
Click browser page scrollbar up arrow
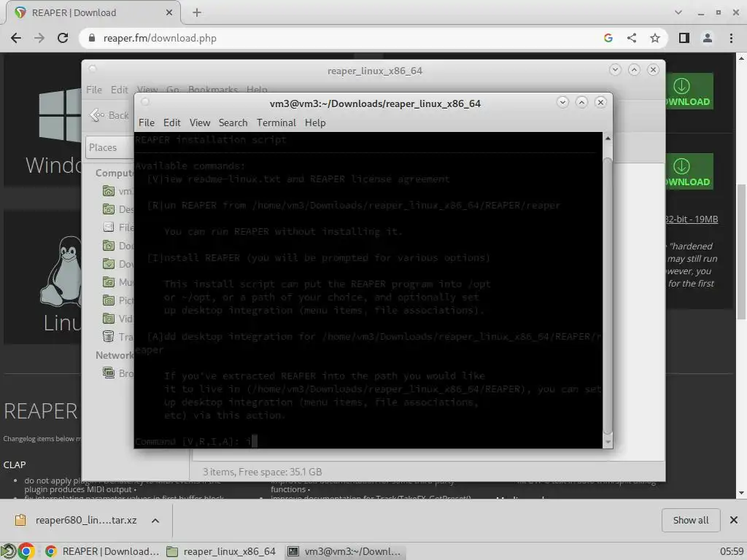pos(741,58)
